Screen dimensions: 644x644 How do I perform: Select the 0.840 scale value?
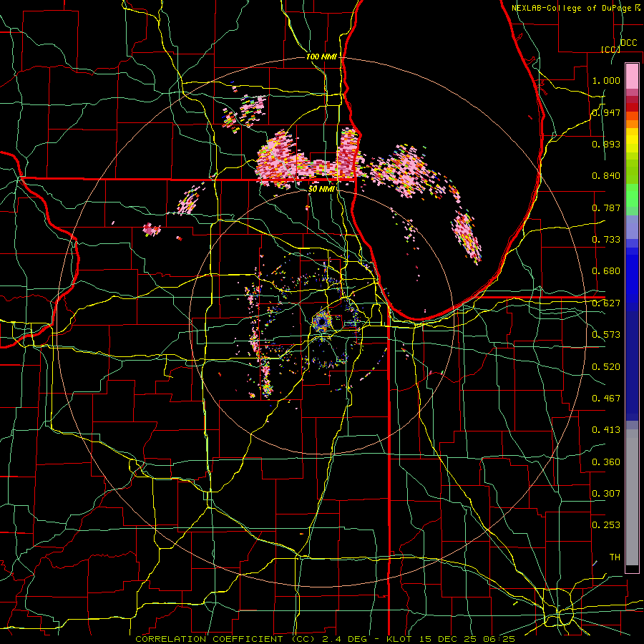coord(606,176)
